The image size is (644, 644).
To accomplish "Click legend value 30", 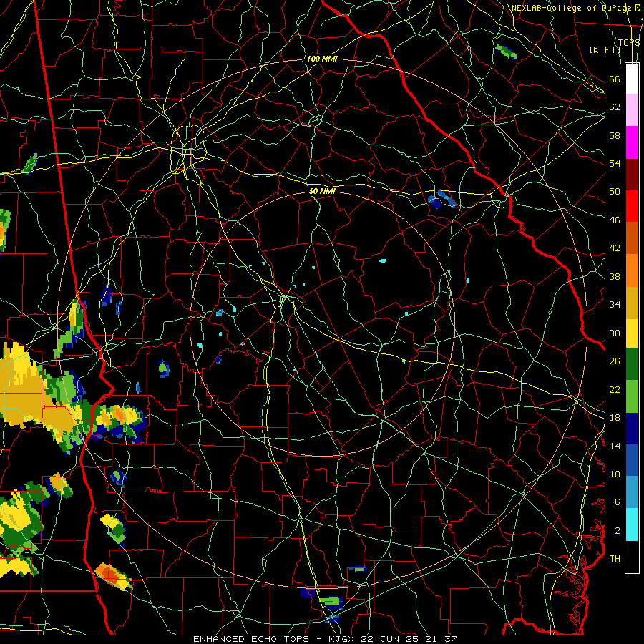I will (x=615, y=333).
